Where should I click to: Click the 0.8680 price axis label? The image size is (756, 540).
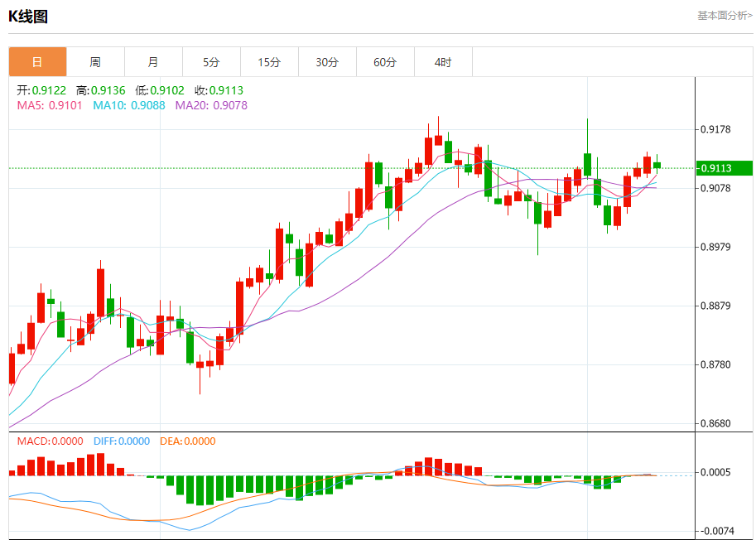coord(716,424)
